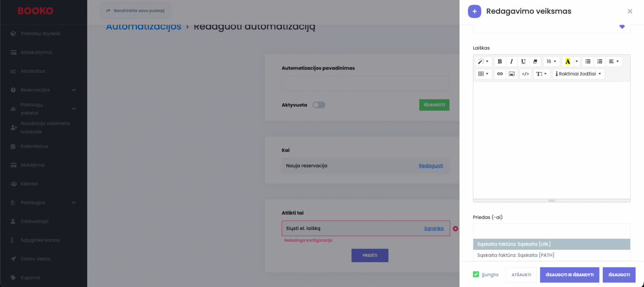Open the Raktiniai žodžiai dropdown
The width and height of the screenshot is (644, 287).
[x=579, y=74]
